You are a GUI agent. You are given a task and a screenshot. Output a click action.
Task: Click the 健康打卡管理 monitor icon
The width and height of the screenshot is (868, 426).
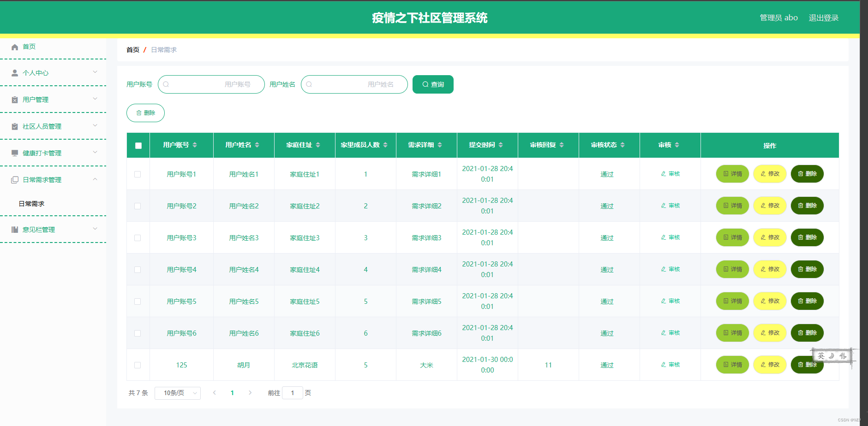click(15, 153)
